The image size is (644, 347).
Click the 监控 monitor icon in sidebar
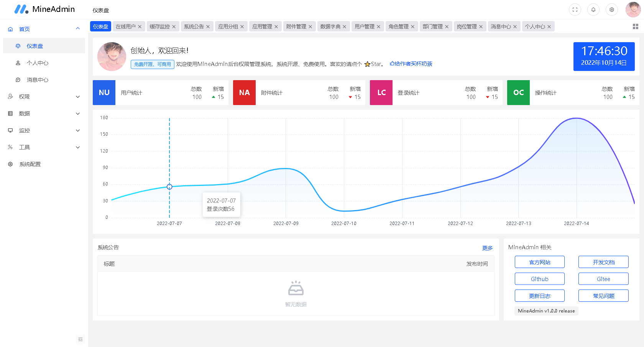(x=10, y=130)
